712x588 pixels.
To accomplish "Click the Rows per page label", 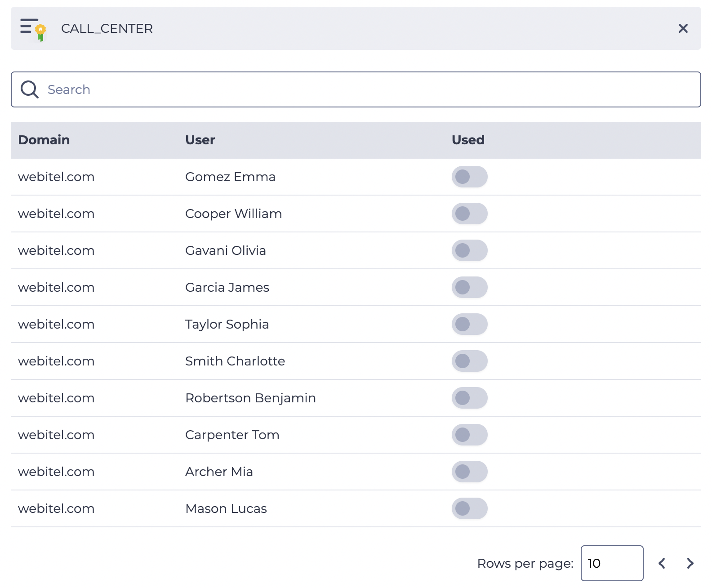I will (x=525, y=563).
